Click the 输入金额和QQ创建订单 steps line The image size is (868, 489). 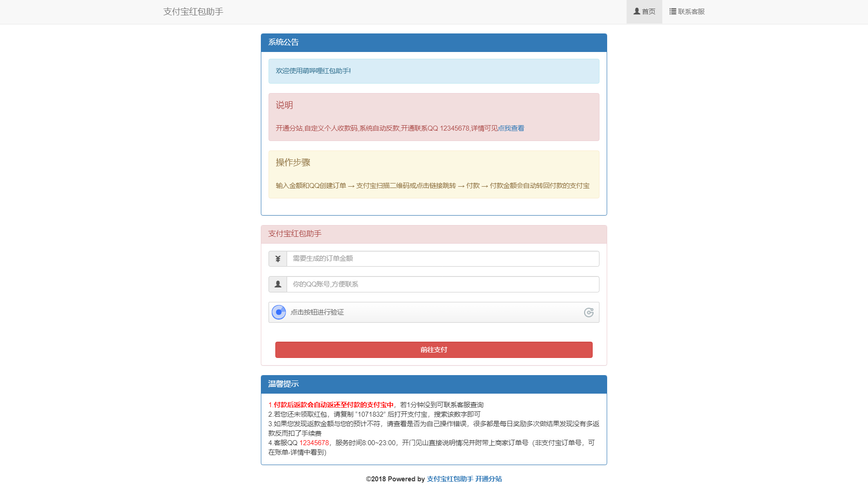tap(433, 186)
